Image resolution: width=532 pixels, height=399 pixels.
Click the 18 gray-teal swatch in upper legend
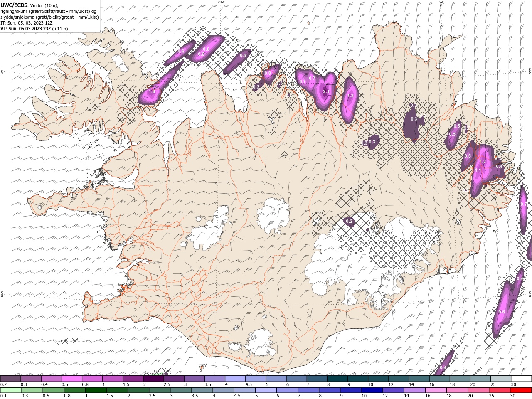coord(459,379)
